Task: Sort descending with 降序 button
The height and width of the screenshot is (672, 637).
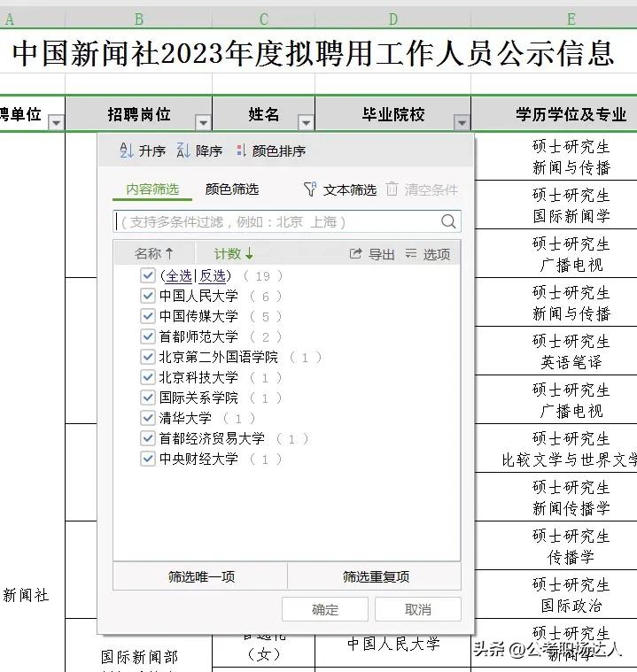Action: (199, 151)
